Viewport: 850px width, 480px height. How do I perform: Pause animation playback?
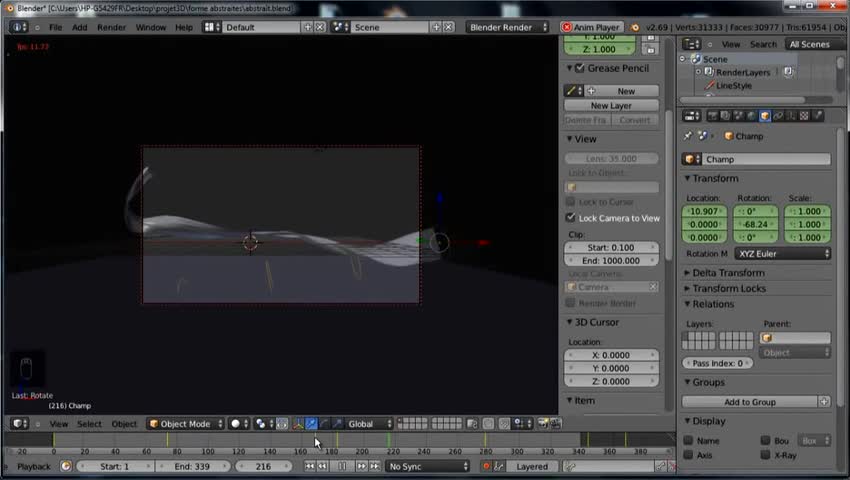point(342,466)
